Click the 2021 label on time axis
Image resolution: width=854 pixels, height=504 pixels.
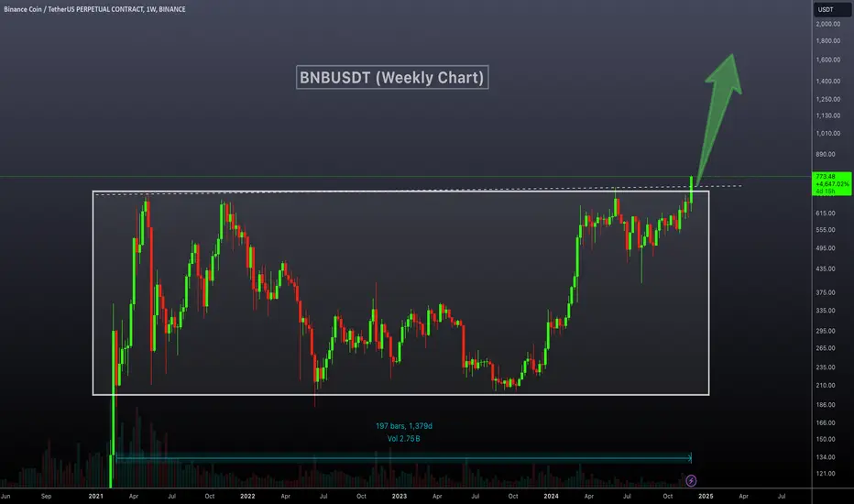click(96, 497)
